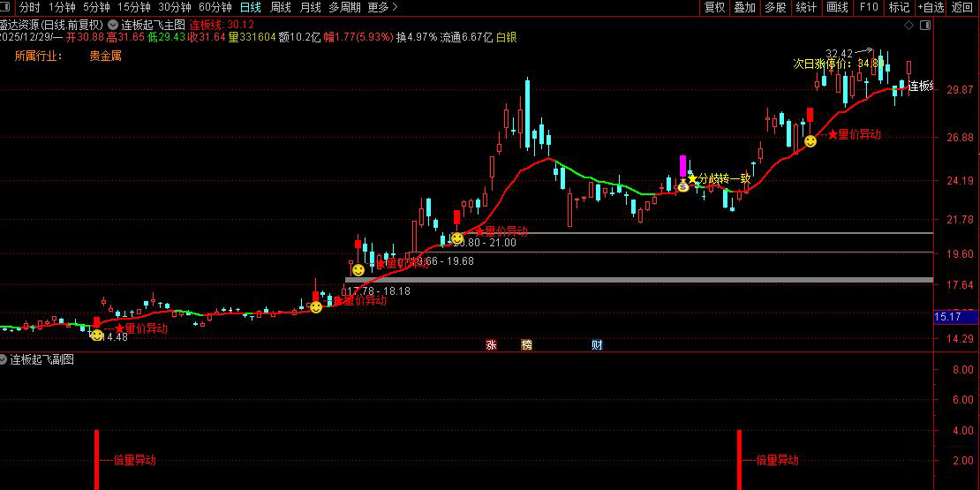Click the 连板起飞主图 indicator name
The image size is (980, 490).
click(x=153, y=25)
